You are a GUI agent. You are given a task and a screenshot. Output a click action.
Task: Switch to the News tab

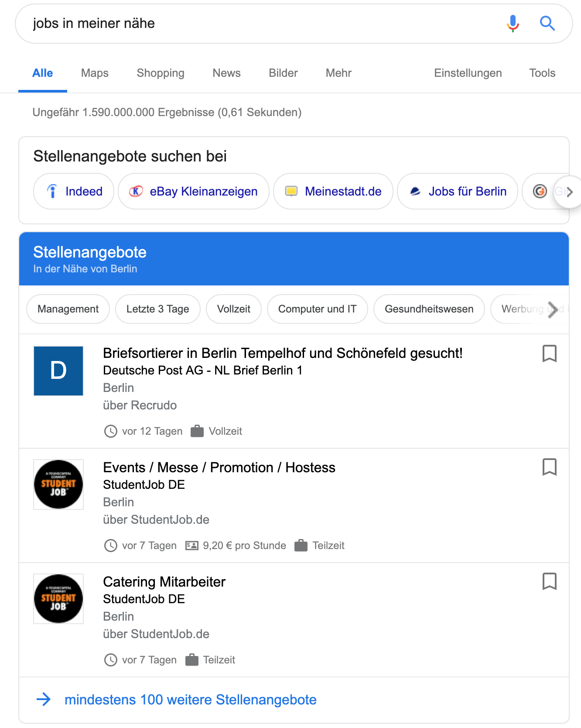(x=226, y=73)
